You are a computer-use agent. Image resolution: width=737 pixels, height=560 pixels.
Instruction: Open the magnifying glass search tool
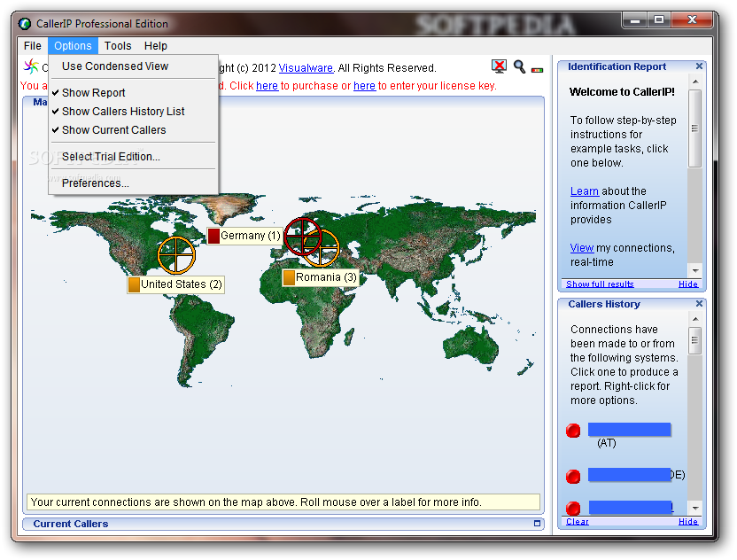(519, 66)
